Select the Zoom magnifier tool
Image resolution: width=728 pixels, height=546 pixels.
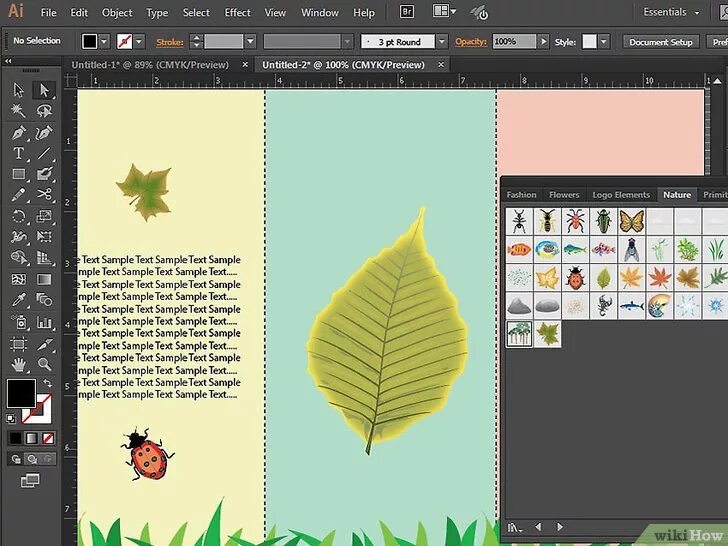(44, 364)
